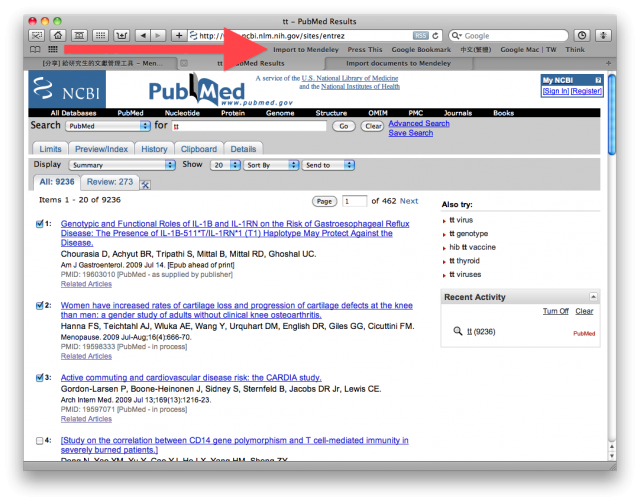Open the Top Sites grid icon
The image size is (640, 503).
[x=100, y=36]
